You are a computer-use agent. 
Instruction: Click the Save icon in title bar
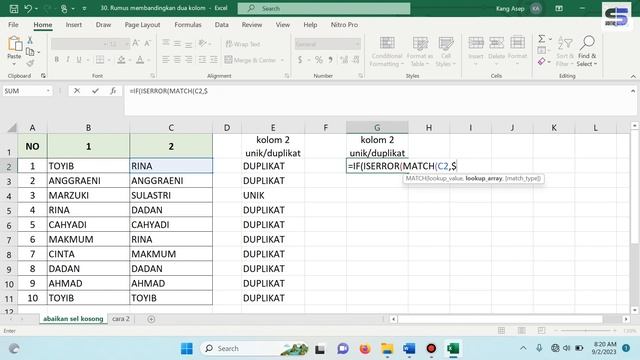tap(13, 8)
